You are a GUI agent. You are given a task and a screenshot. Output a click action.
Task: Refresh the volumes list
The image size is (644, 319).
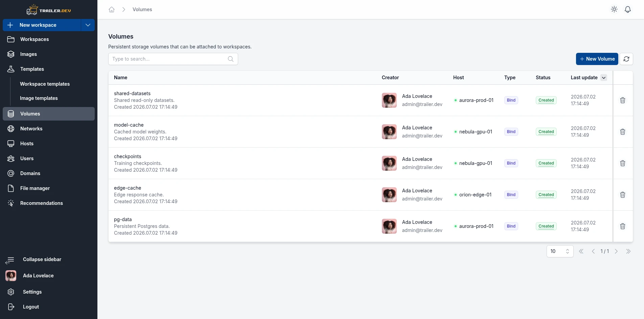point(626,59)
